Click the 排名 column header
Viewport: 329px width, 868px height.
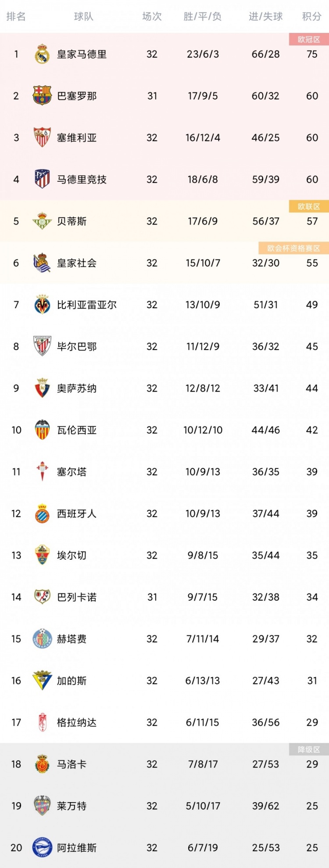pos(16,17)
